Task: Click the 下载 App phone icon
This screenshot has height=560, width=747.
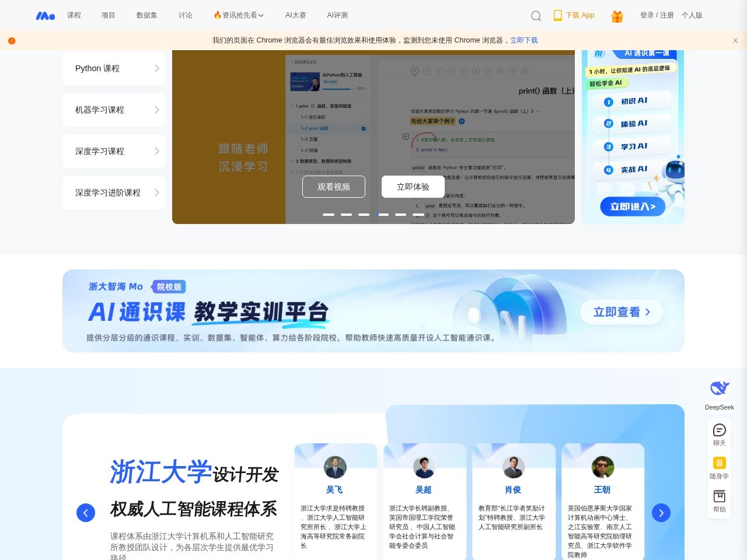Action: [x=557, y=15]
